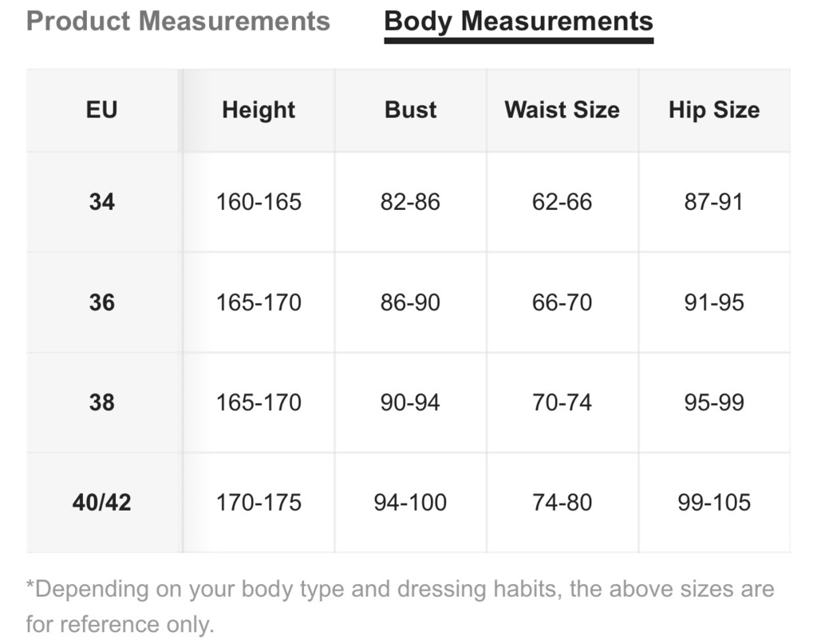
Task: Select the EU size 38 row label
Action: coord(101,402)
